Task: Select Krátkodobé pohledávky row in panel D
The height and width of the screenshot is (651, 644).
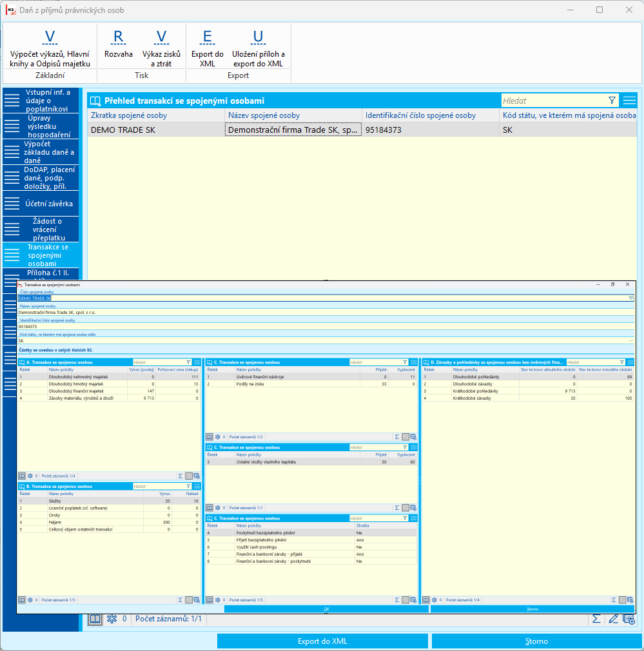Action: 528,391
